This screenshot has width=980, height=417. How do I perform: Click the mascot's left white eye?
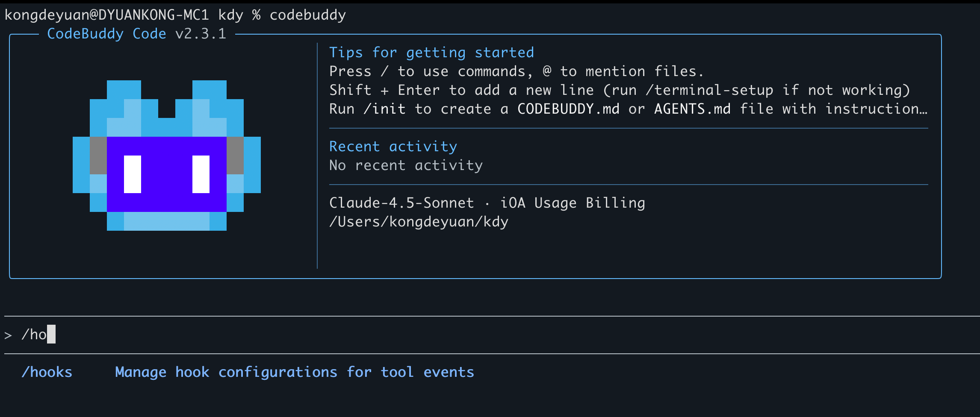coord(133,174)
